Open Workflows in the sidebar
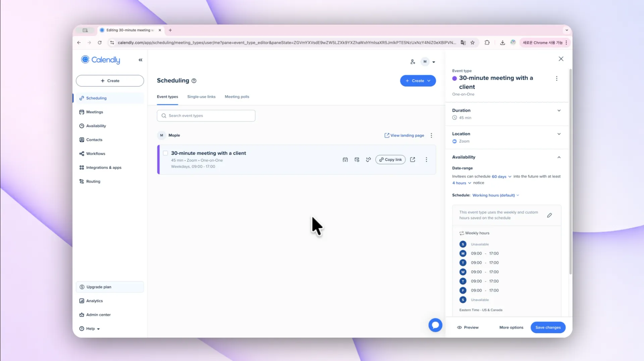 click(x=110, y=154)
